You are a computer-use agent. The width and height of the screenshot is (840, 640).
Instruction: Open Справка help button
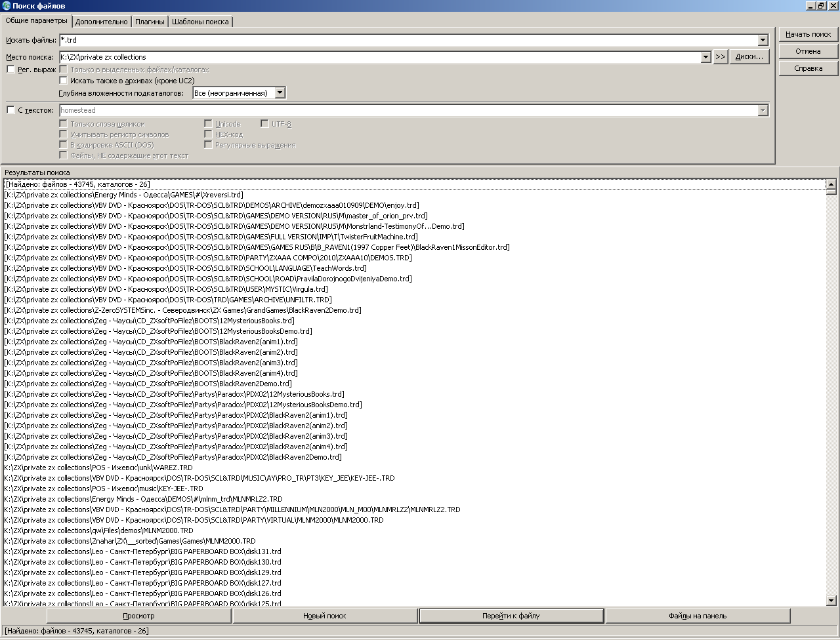point(808,68)
